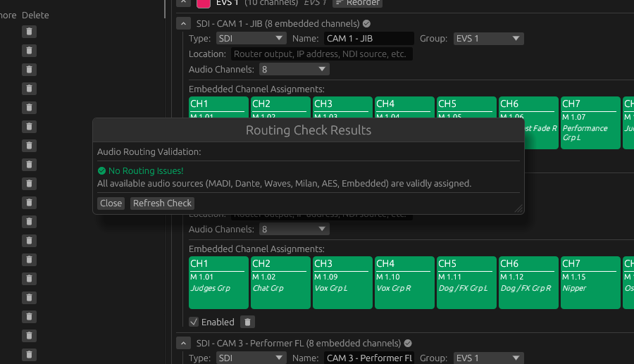Click the SDI - CAM 3 - Performer FL heading
Screen dimensions: 634x364
click(x=299, y=344)
